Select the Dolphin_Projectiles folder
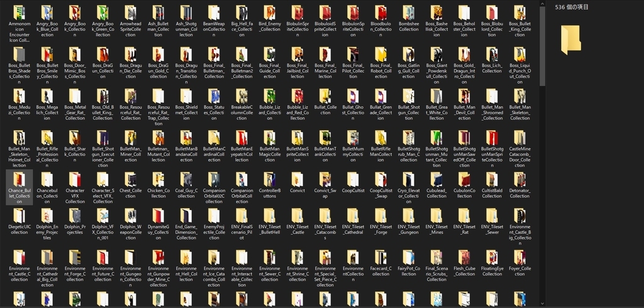 (x=75, y=221)
